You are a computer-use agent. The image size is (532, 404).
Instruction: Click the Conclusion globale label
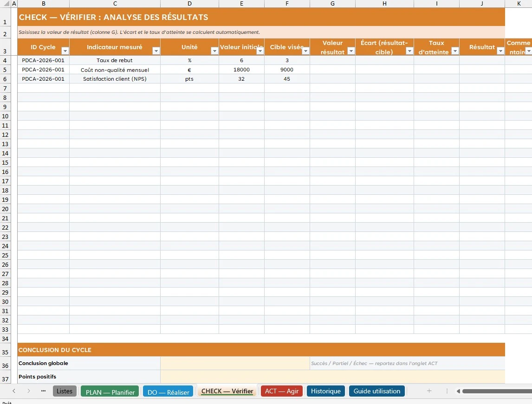[x=44, y=363]
